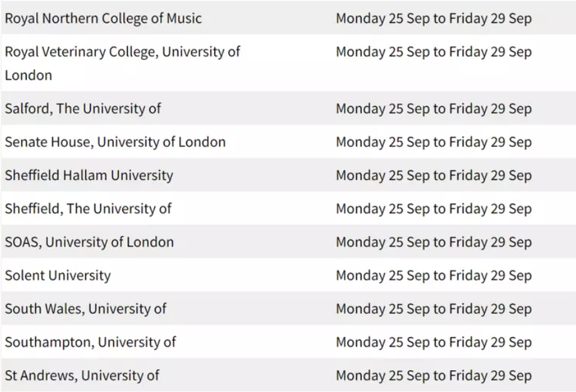Click the Solent University name
Image resolution: width=576 pixels, height=392 pixels.
(58, 276)
